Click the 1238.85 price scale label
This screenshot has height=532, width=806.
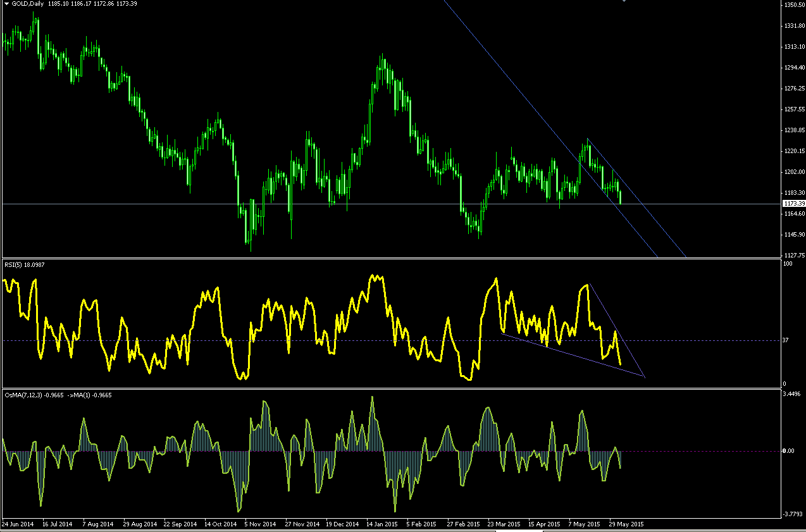coord(794,130)
